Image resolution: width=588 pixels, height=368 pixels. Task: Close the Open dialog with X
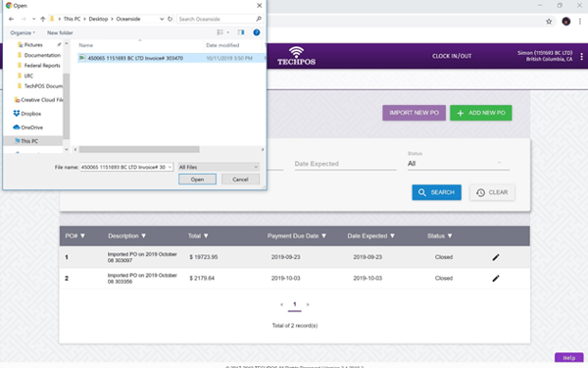pos(259,5)
